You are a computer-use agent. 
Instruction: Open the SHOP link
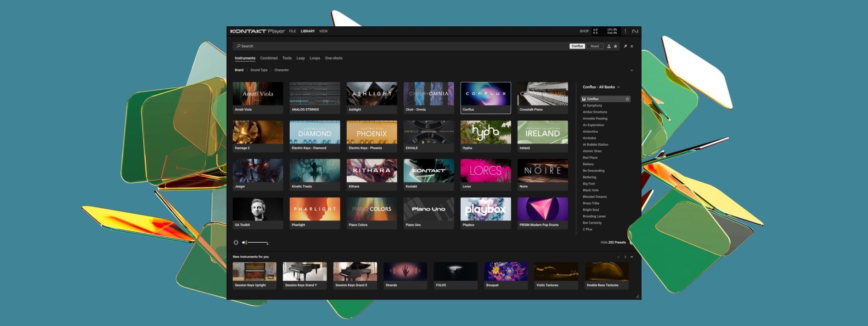click(584, 31)
